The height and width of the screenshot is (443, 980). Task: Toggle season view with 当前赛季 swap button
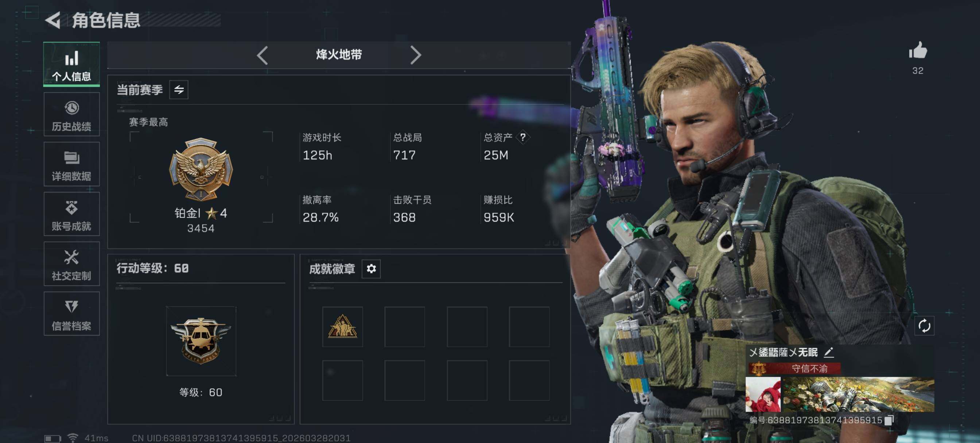[179, 89]
